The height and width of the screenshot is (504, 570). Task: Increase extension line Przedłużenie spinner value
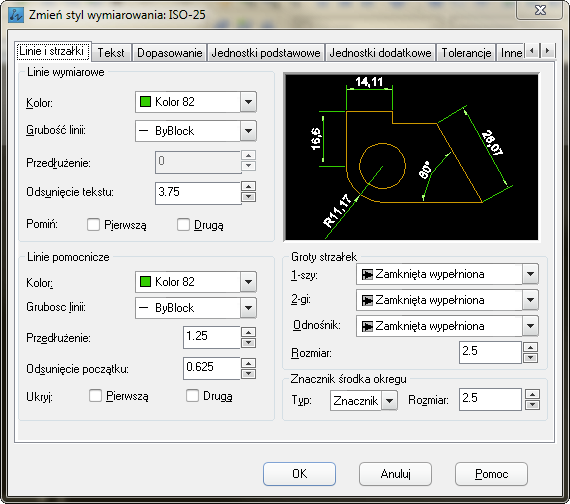pos(248,332)
